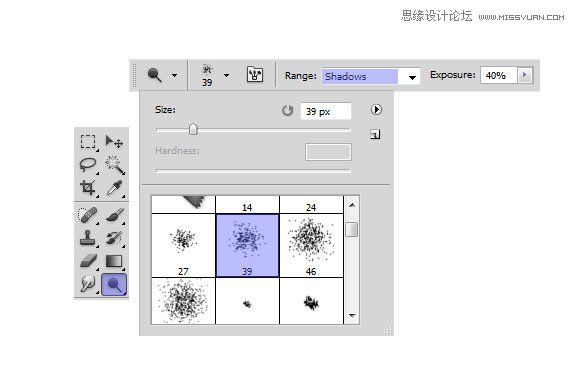Choose the 14 brush preset
Image resolution: width=575 pixels, height=386 pixels.
247,205
